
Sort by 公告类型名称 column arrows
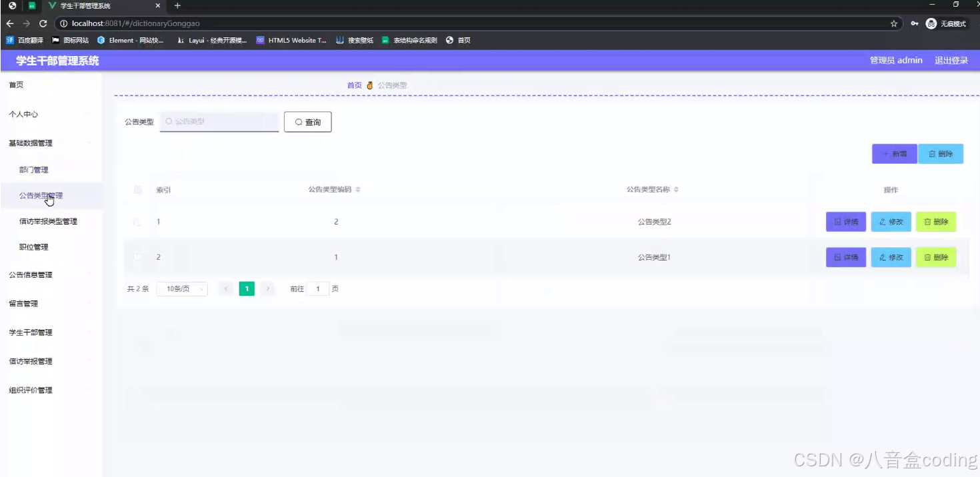(x=676, y=190)
